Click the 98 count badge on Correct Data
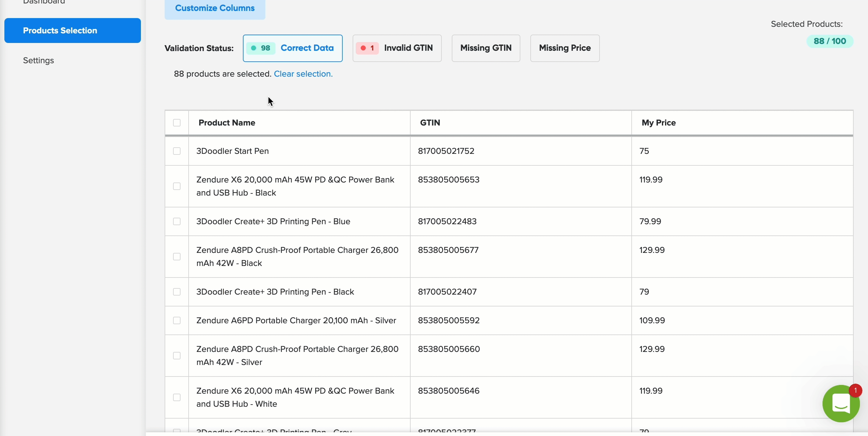The width and height of the screenshot is (868, 436). pyautogui.click(x=261, y=48)
